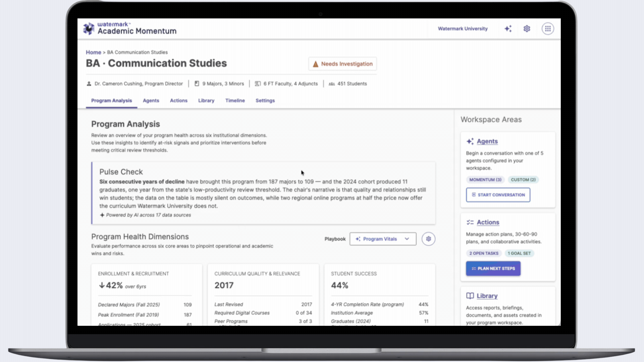Go to the Timeline tab
644x362 pixels.
(235, 101)
